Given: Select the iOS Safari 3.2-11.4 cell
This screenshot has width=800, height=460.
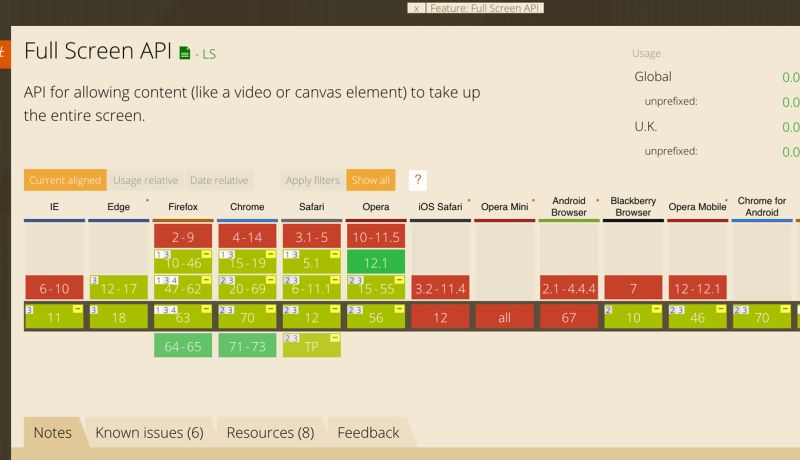Looking at the screenshot, I should (x=440, y=288).
